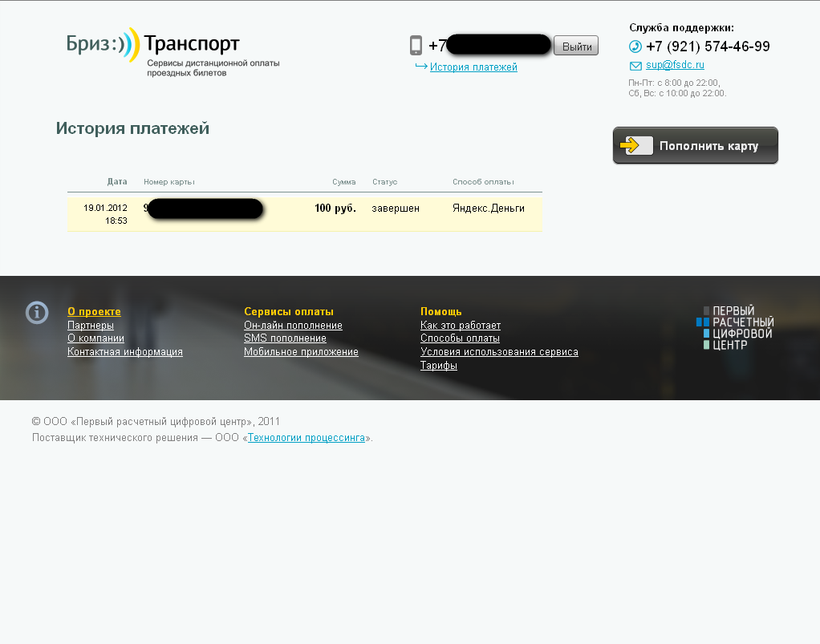Open История платежей link in header
820x644 pixels.
tap(473, 67)
